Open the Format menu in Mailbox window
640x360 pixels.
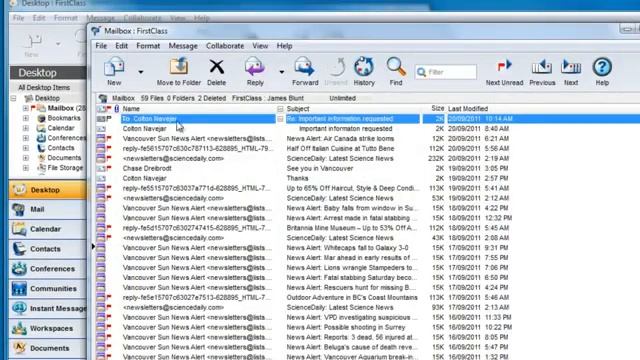click(148, 46)
